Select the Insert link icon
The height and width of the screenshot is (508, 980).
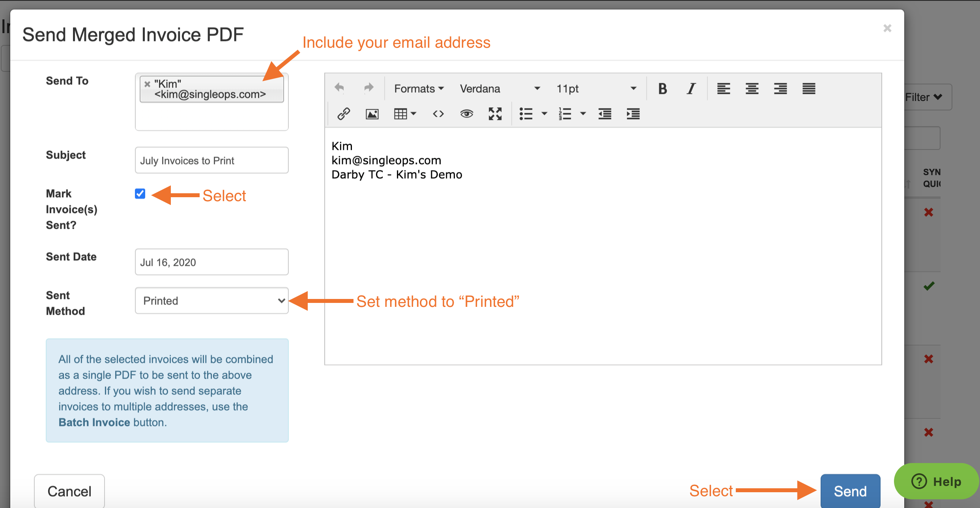[343, 114]
